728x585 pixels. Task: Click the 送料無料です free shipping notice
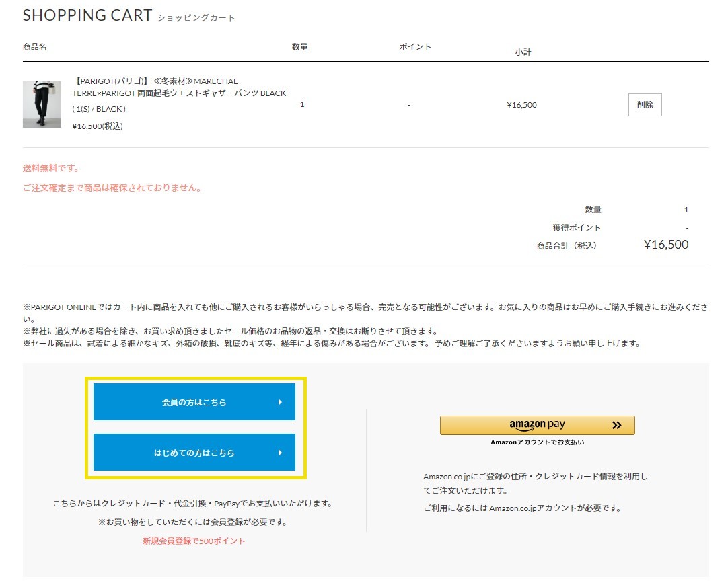50,168
